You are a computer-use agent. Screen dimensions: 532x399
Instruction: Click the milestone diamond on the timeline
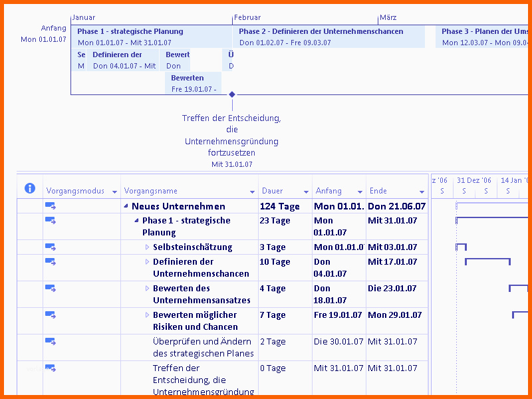click(x=232, y=94)
